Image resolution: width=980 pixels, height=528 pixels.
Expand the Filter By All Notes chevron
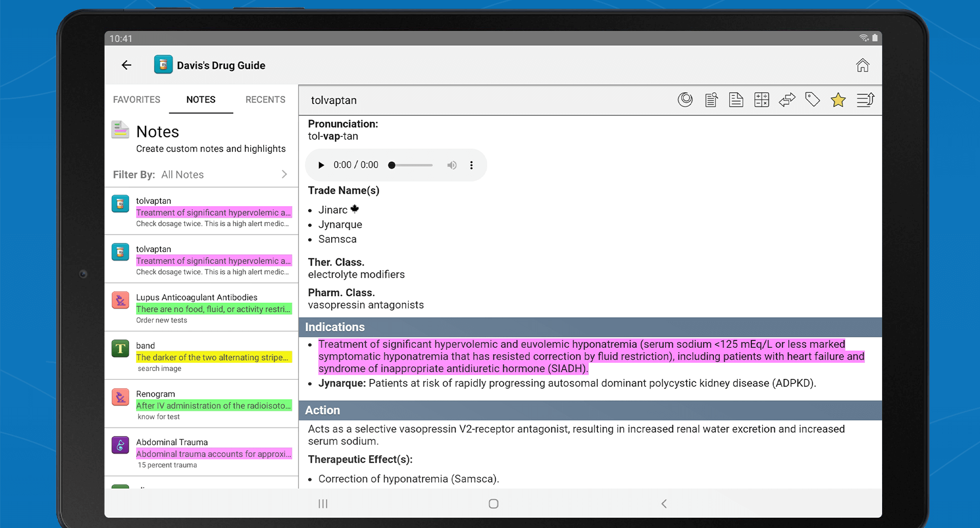pyautogui.click(x=285, y=174)
